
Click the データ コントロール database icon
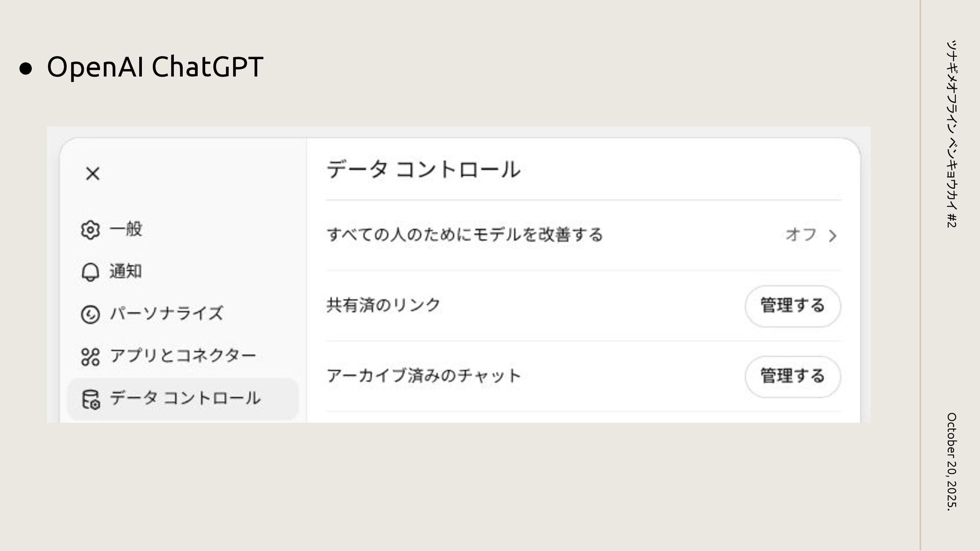91,399
